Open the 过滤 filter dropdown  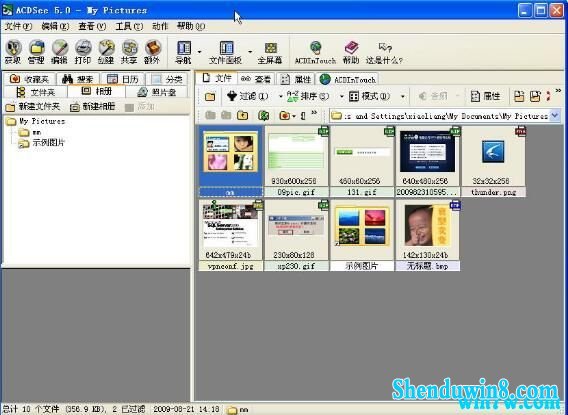[x=247, y=96]
